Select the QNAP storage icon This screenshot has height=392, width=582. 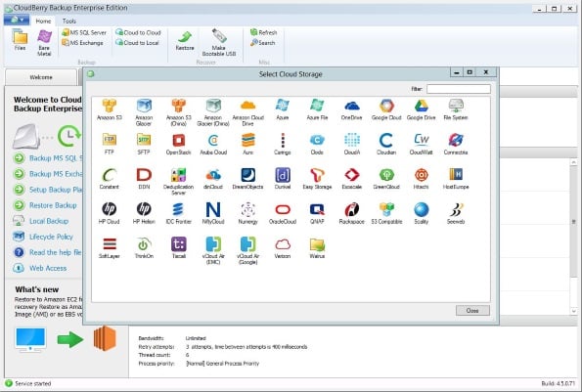[x=317, y=213]
